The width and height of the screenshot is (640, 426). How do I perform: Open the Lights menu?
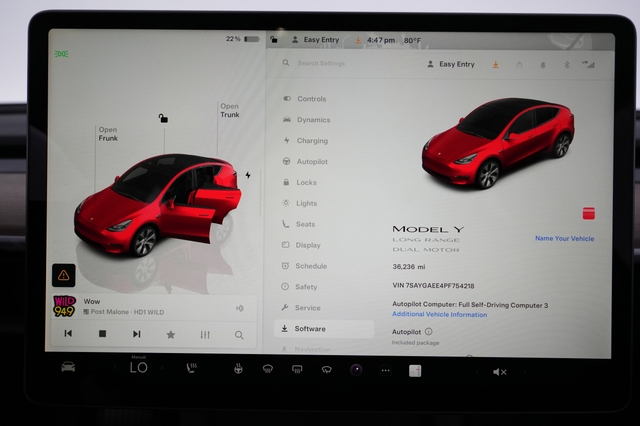(300, 203)
